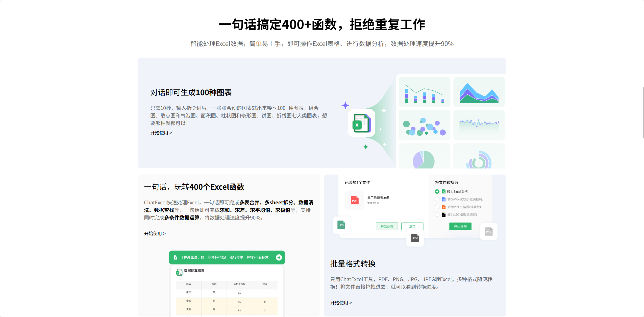The image size is (644, 317).
Task: Click the 批量格式转换 heading
Action: pyautogui.click(x=353, y=264)
